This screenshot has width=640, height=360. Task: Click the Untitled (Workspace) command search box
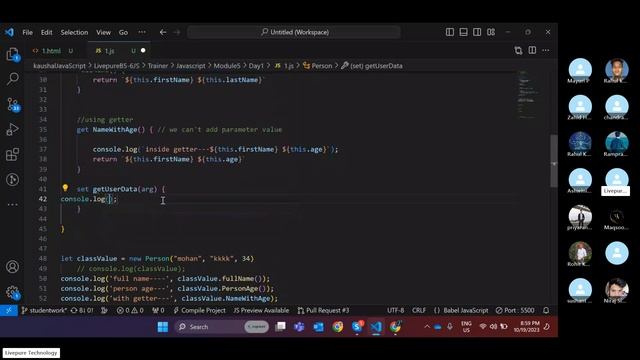pos(294,32)
